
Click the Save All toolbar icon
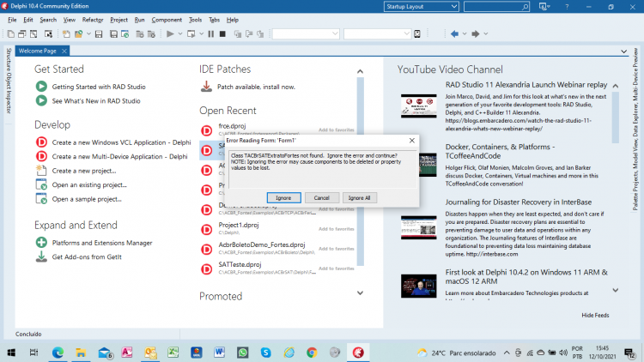pyautogui.click(x=113, y=34)
